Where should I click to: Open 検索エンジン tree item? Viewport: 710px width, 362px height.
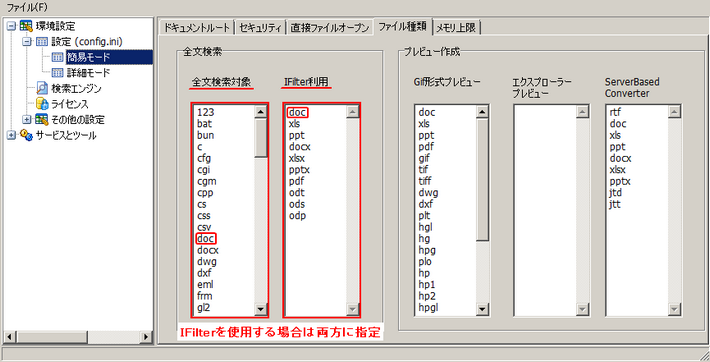[x=76, y=88]
